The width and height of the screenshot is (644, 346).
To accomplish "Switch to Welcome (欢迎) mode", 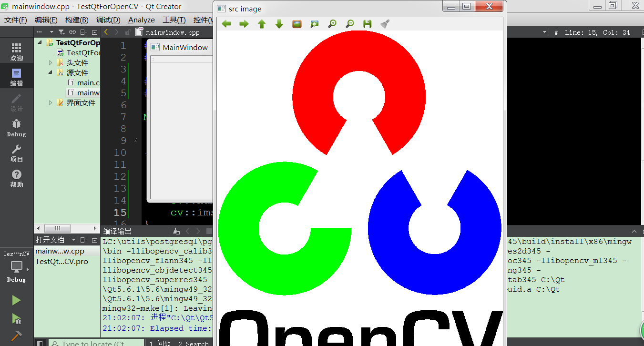I will pyautogui.click(x=17, y=52).
